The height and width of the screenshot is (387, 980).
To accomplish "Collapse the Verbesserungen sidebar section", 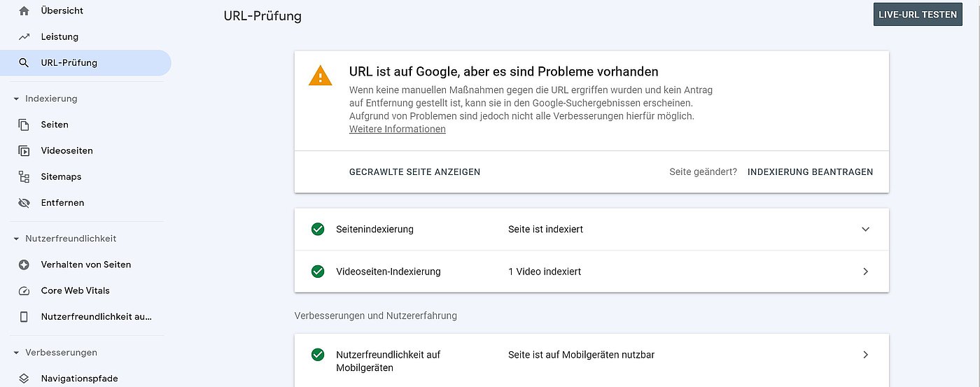I will click(16, 353).
